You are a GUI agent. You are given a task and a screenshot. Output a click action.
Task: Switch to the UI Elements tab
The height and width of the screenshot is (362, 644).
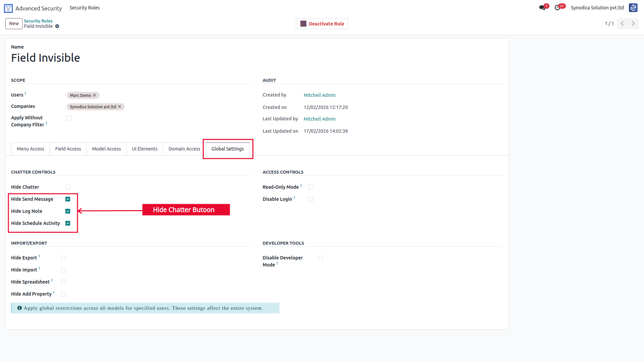coord(145,149)
